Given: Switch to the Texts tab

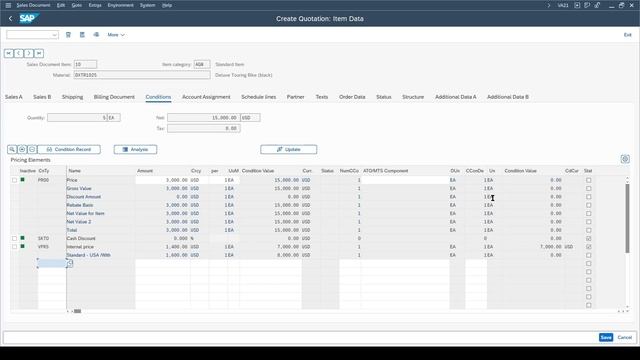Looking at the screenshot, I should tap(322, 97).
